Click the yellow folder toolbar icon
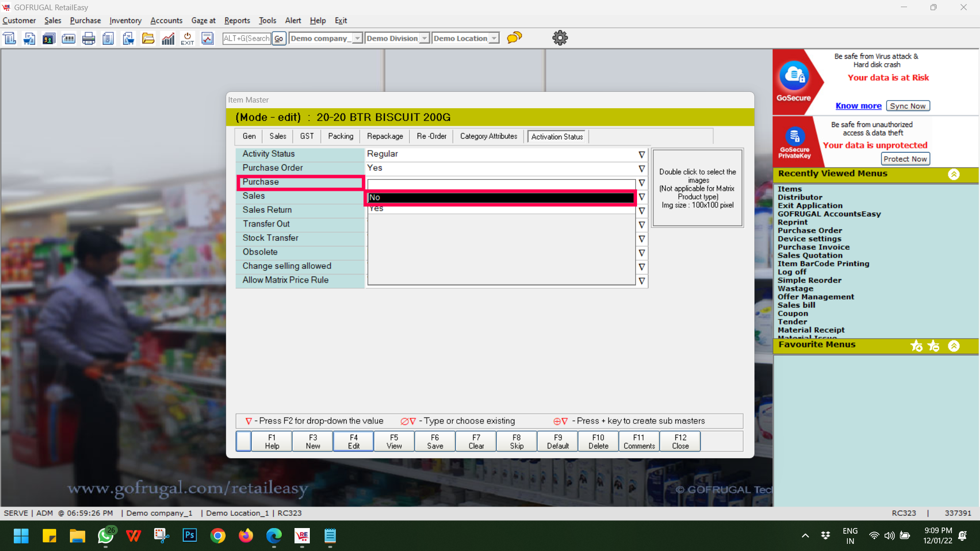The width and height of the screenshot is (980, 551). [148, 38]
